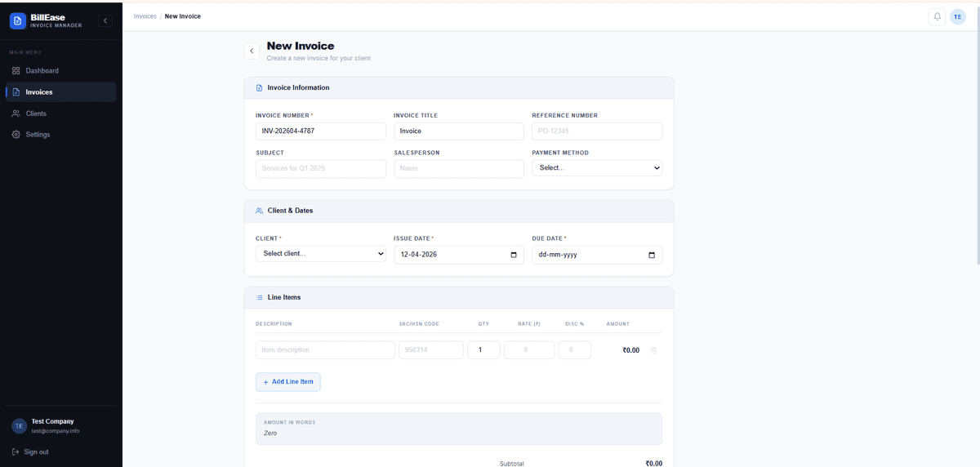The image size is (980, 467).
Task: Click the Sign out arrow icon
Action: pyautogui.click(x=16, y=451)
